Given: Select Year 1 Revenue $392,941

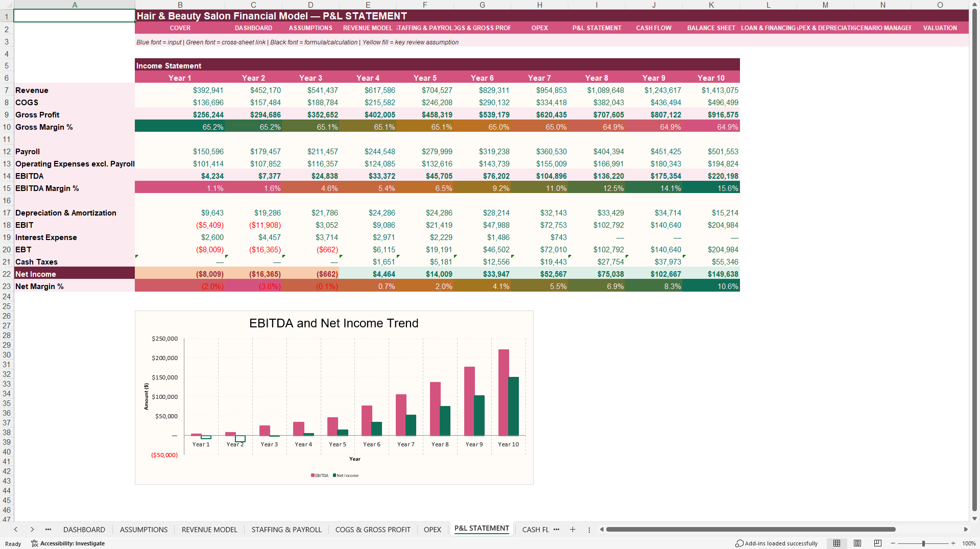Looking at the screenshot, I should (x=180, y=90).
